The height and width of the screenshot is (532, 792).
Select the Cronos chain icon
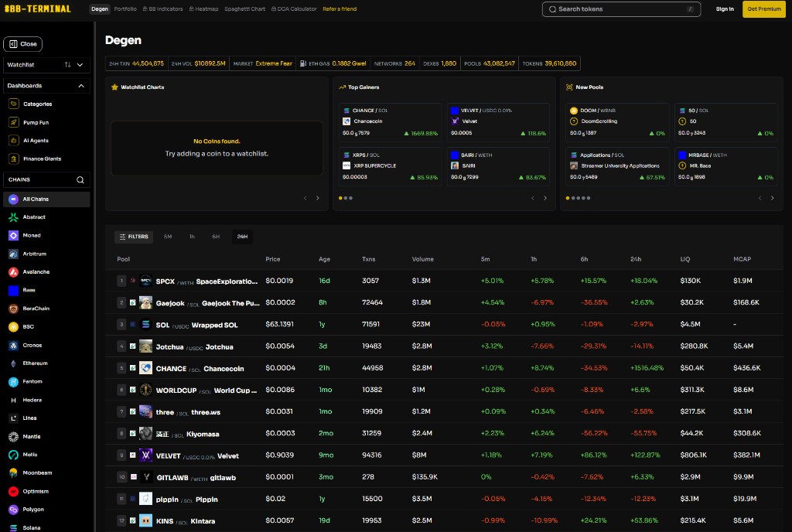point(14,345)
